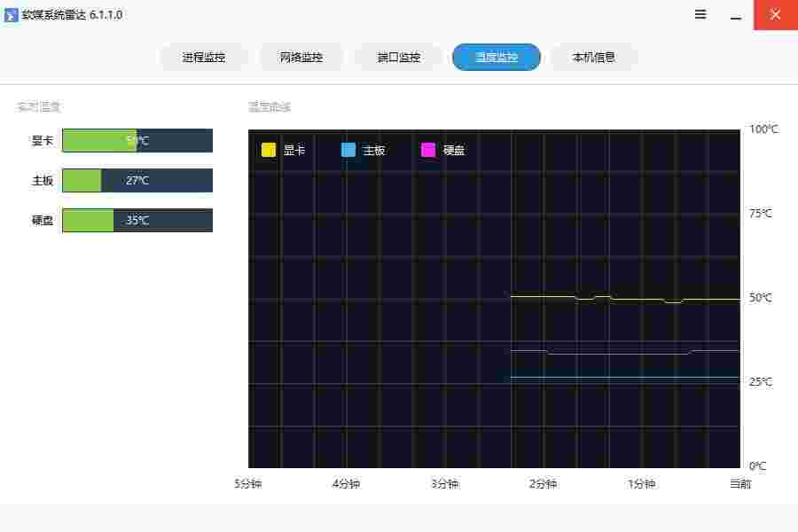
Task: Open the 本机信息 tab
Action: (594, 57)
